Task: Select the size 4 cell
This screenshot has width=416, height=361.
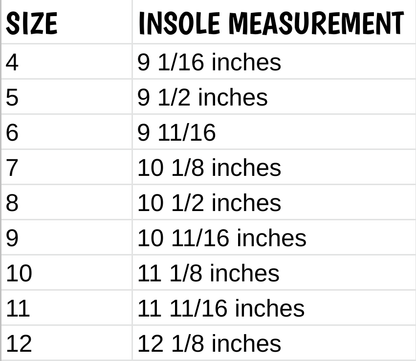Action: (x=67, y=62)
